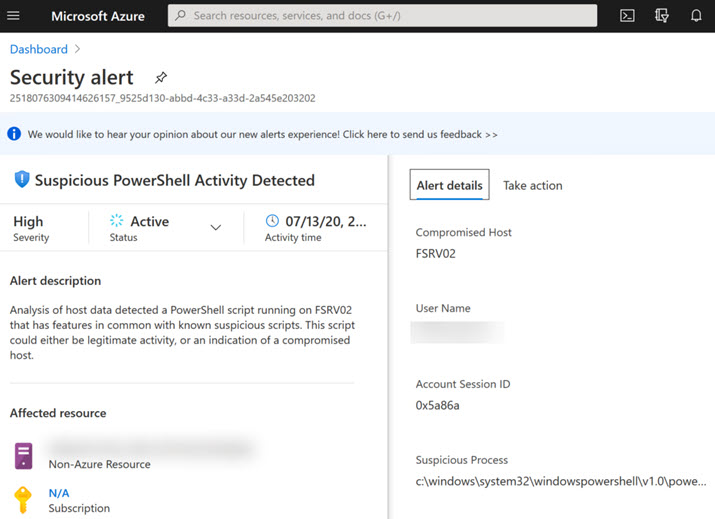Pin the Security alert to dashboard
Screen dimensions: 715x519
[x=161, y=78]
